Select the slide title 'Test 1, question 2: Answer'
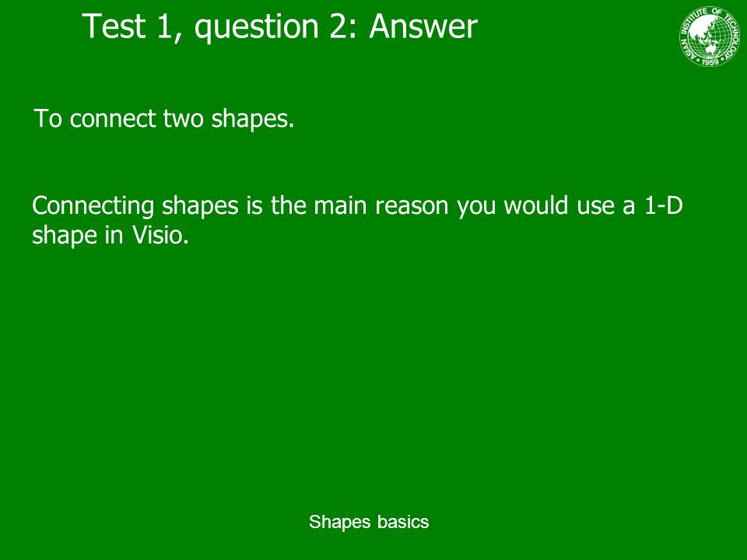747x560 pixels. (279, 26)
